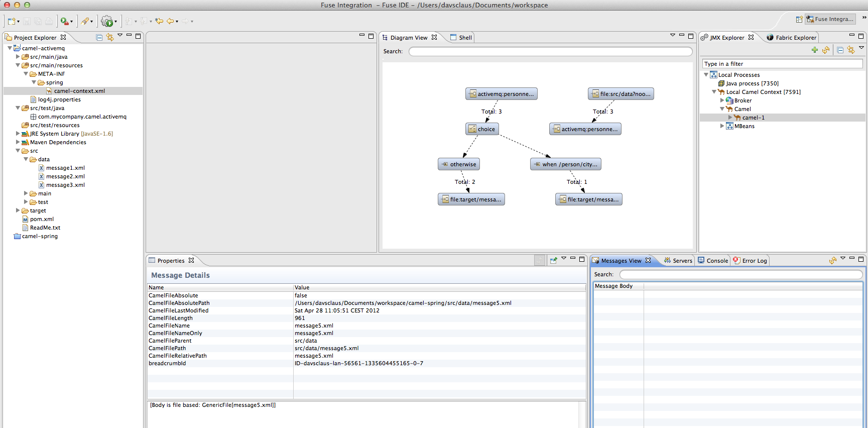Viewport: 868px width, 428px height.
Task: Select log4j.properties file
Action: pyautogui.click(x=59, y=99)
